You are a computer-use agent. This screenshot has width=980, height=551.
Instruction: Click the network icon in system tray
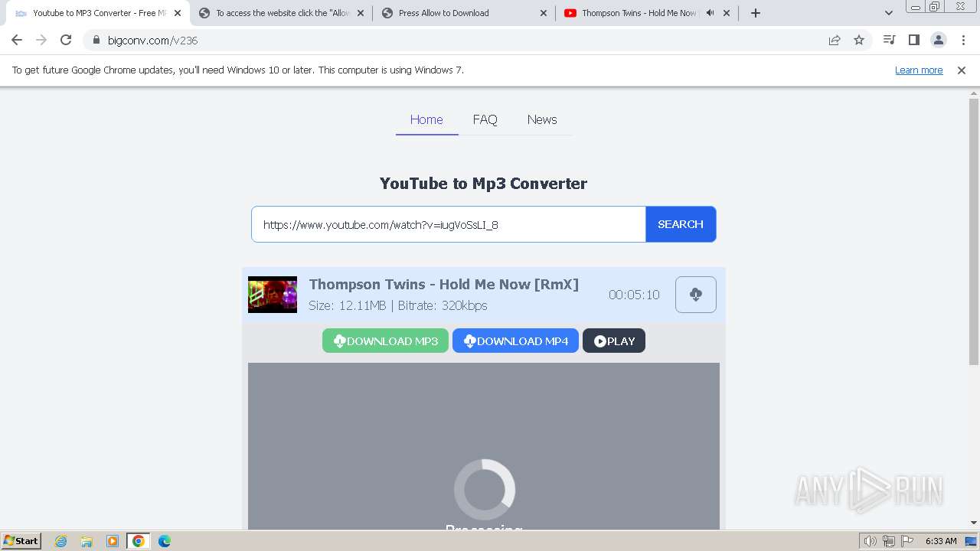[889, 541]
